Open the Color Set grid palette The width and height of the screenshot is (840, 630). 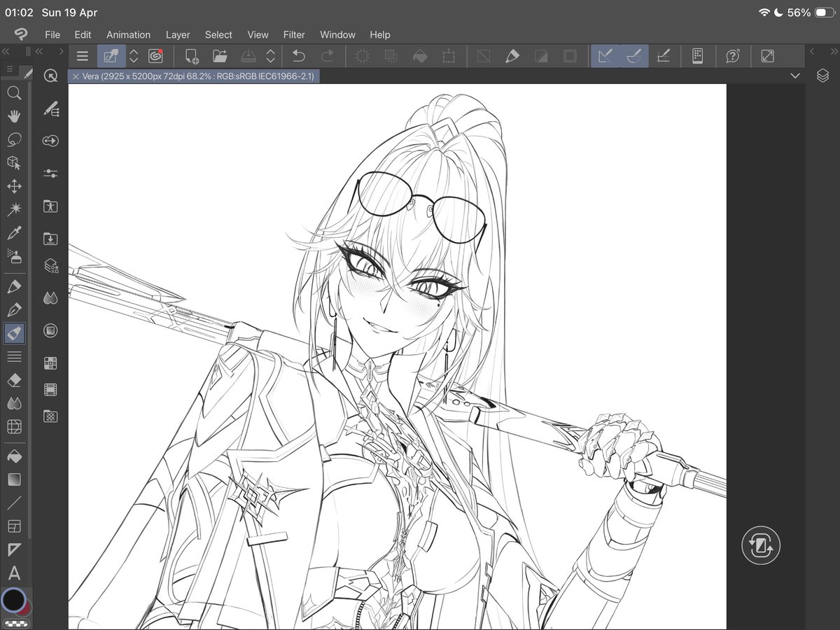(50, 363)
